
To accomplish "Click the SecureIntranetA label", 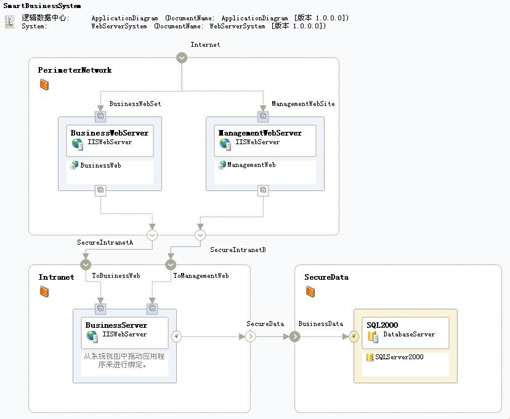I will tap(105, 242).
